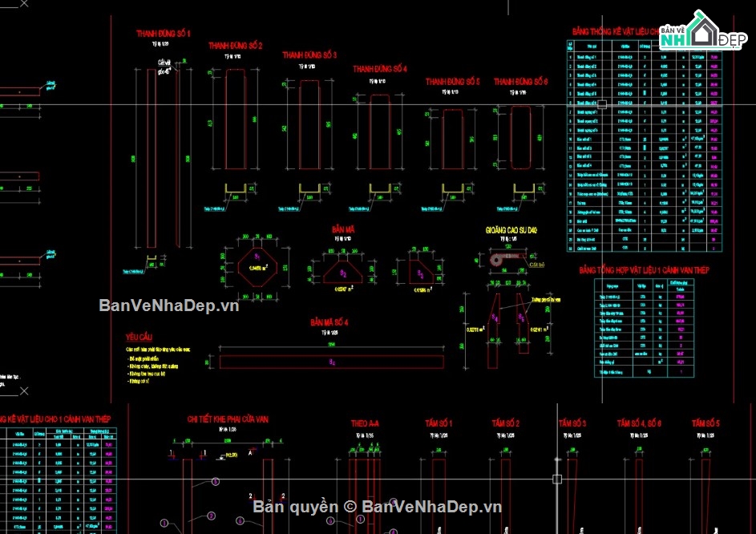This screenshot has height=534, width=756.
Task: Click the lower crosshair pickbox near Tấm Số 3
Action: [x=557, y=479]
